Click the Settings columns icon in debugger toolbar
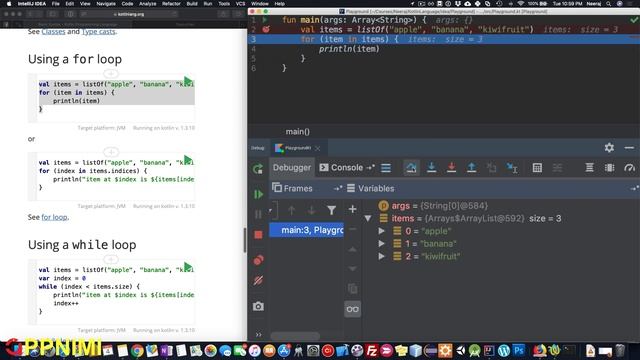This screenshot has width=640, height=360. [x=609, y=168]
